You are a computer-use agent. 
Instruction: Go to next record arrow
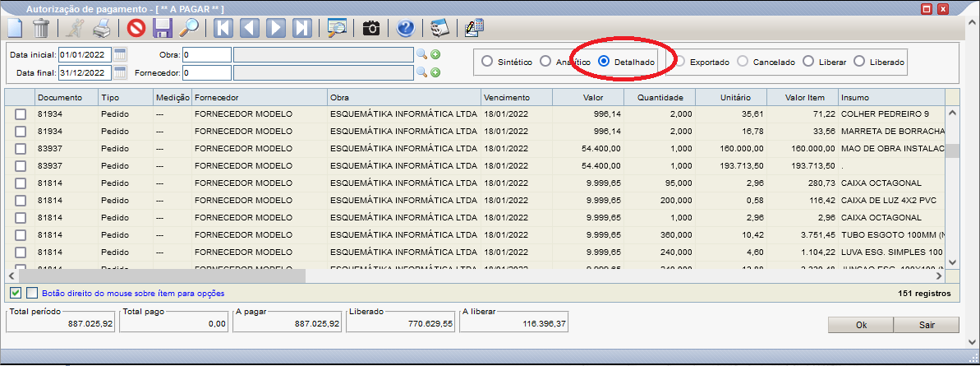(276, 28)
